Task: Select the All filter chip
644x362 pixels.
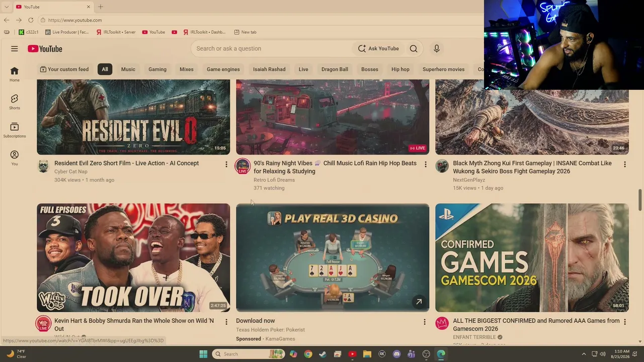Action: 105,69
